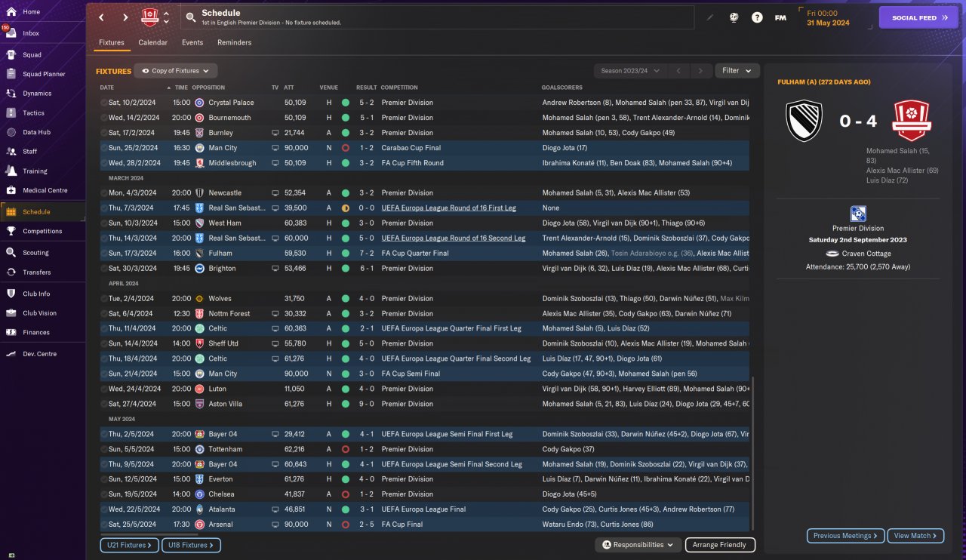Switch to the Reminders tab

tap(235, 43)
